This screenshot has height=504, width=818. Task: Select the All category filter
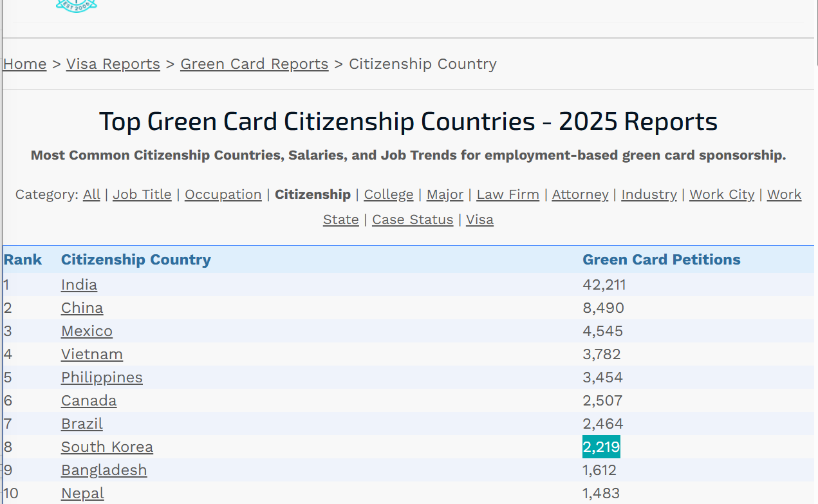tap(91, 195)
